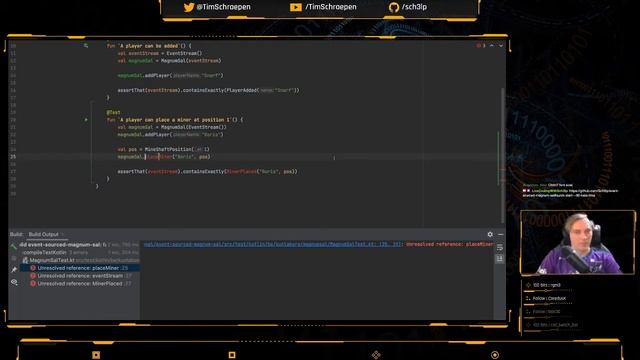Run the 'A player can be added' test gutter icon
640x360 pixels.
pyautogui.click(x=86, y=46)
